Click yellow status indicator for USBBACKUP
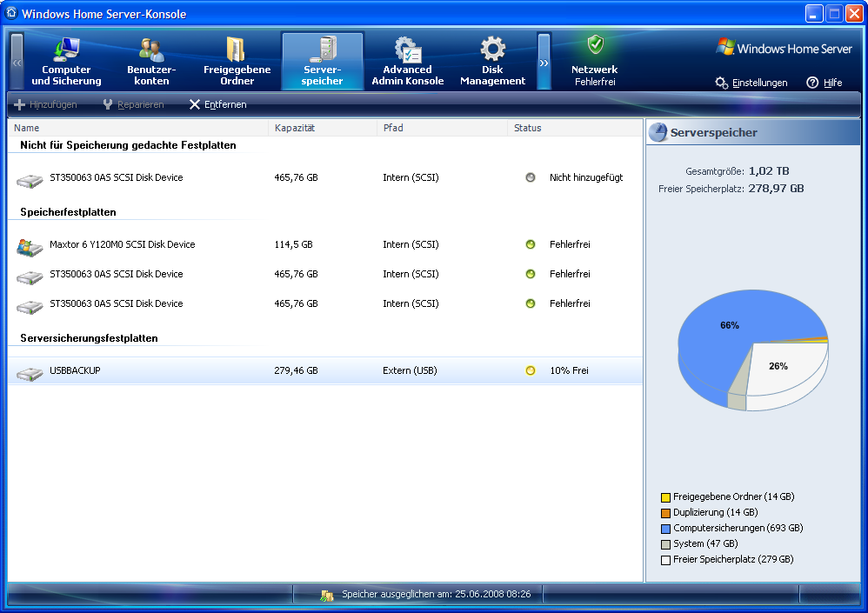Screen dimensions: 868x613 (x=531, y=370)
